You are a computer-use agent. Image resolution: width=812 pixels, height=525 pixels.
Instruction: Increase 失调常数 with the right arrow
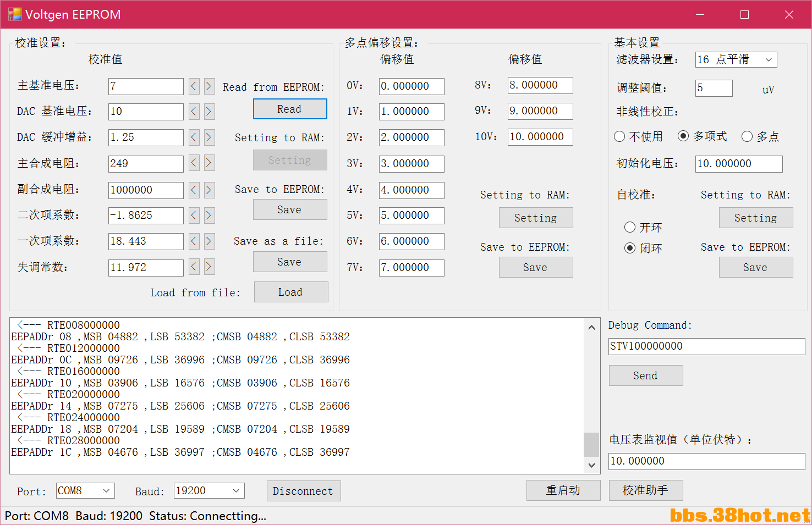tap(209, 267)
